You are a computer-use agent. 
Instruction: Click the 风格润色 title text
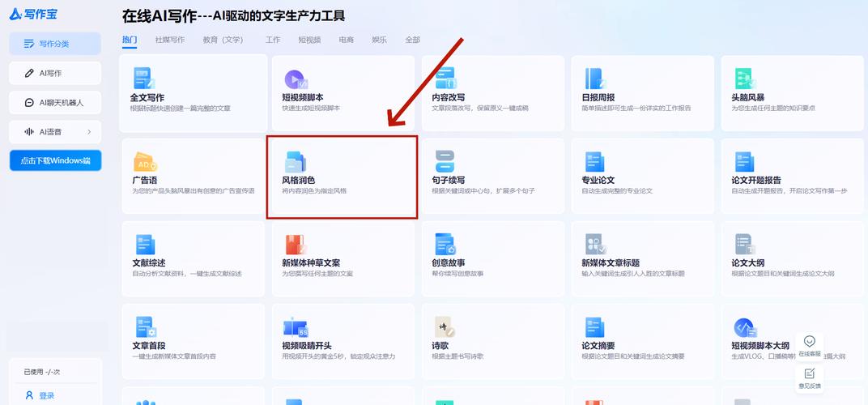(299, 181)
